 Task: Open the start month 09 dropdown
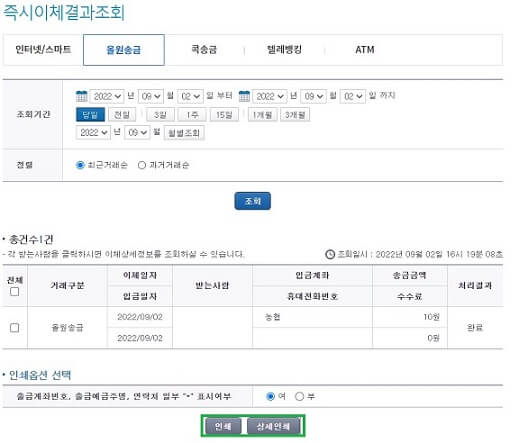coord(151,96)
